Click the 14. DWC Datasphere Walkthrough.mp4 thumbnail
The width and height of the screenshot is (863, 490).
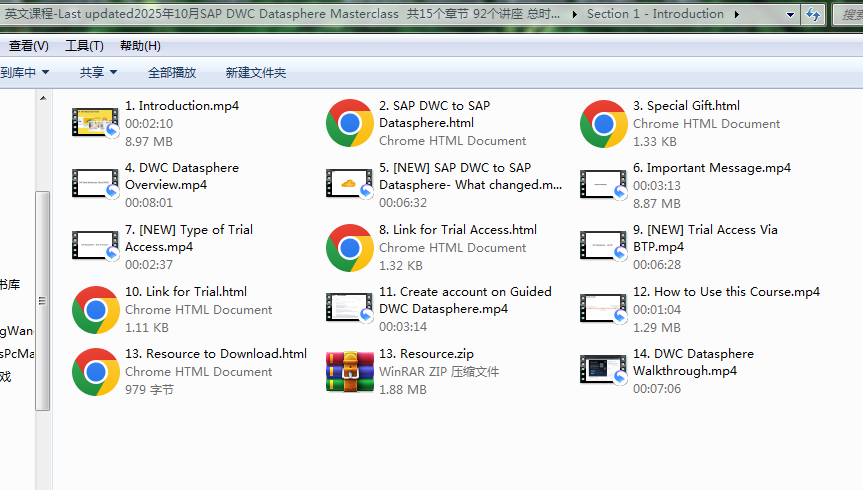point(604,371)
